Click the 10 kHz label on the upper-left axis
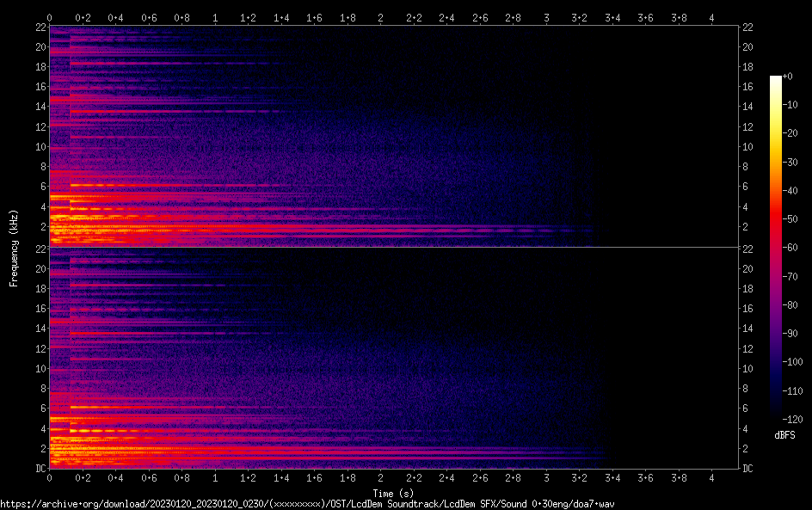Viewport: 812px width, 510px height. tap(40, 147)
